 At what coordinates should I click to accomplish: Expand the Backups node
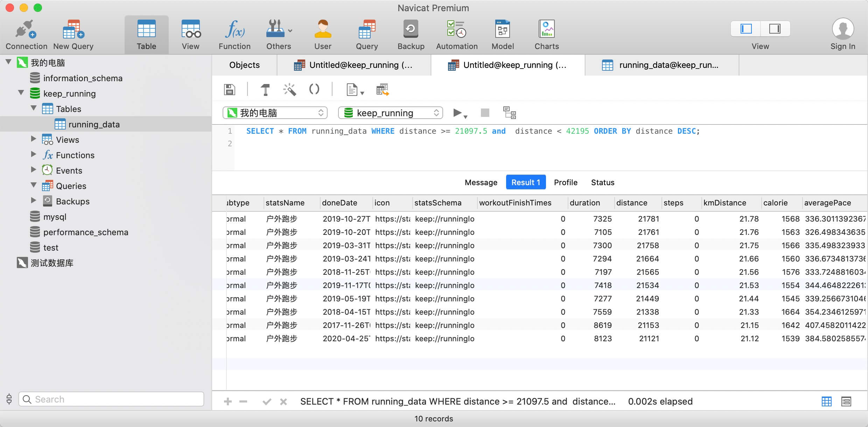(34, 201)
